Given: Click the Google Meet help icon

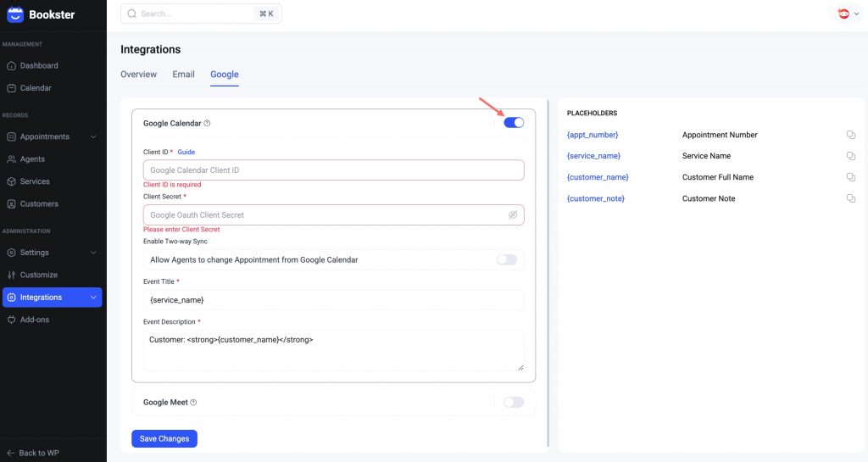Looking at the screenshot, I should point(193,403).
